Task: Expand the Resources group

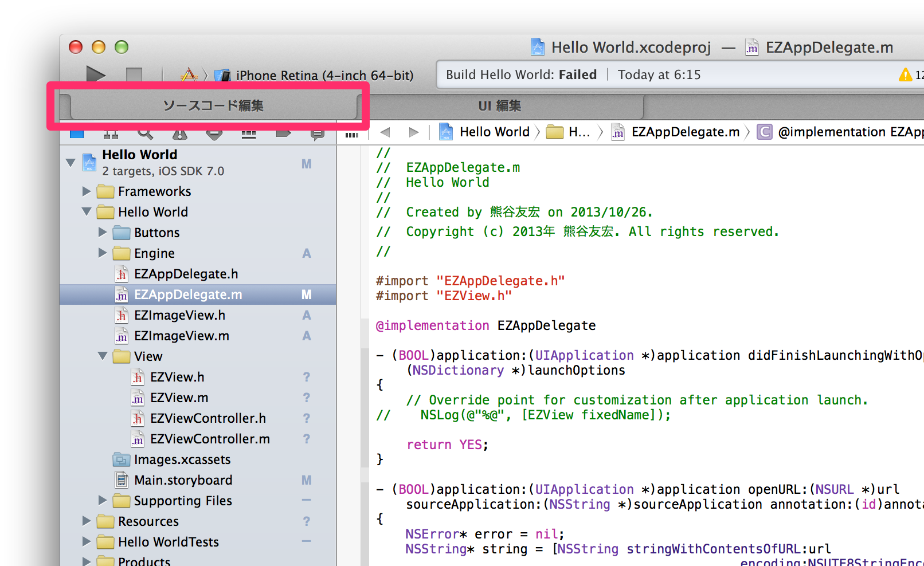Action: click(87, 521)
